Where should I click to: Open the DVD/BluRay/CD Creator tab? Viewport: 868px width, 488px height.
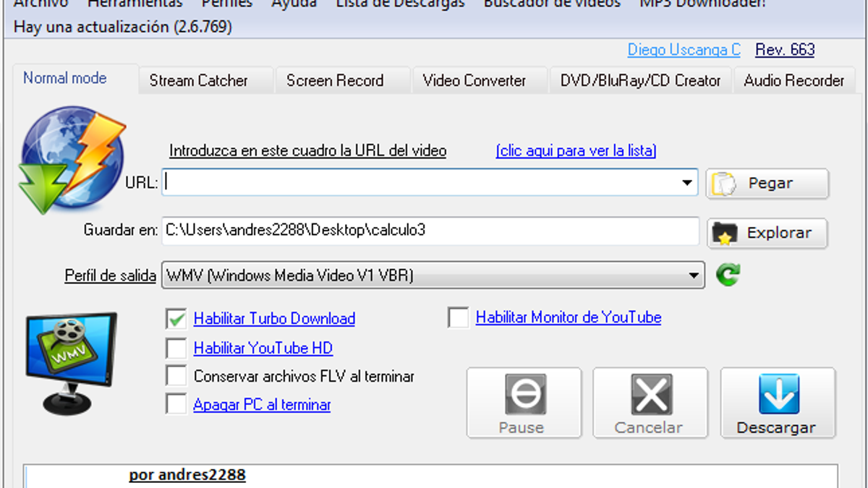tap(641, 81)
